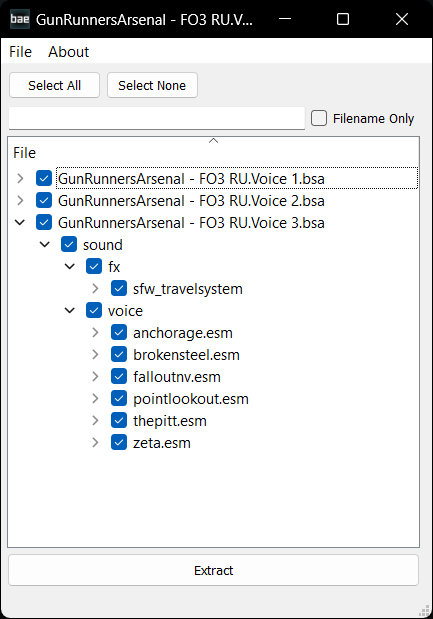Expand the FO3 RU.Voice 1.bsa archive

click(20, 179)
